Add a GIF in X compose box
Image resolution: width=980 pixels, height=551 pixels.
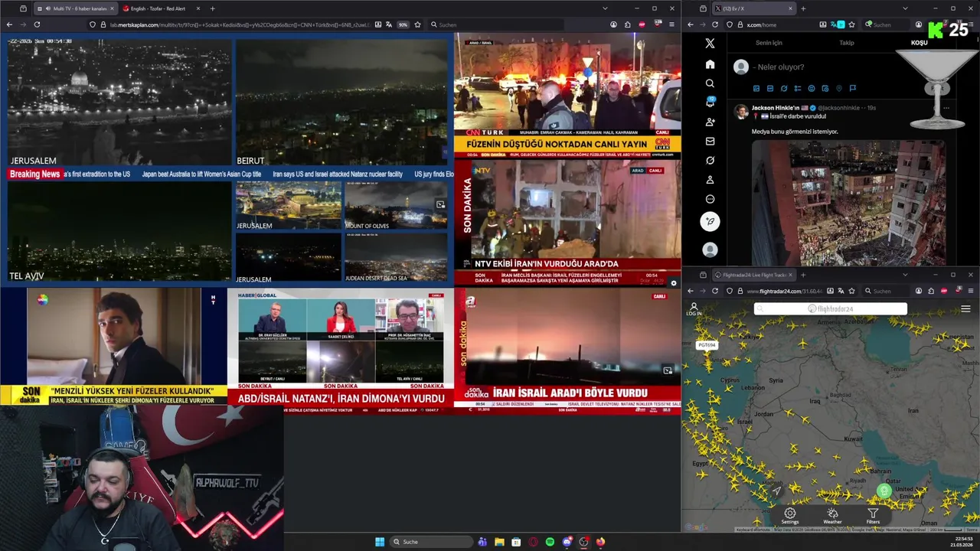coord(770,89)
